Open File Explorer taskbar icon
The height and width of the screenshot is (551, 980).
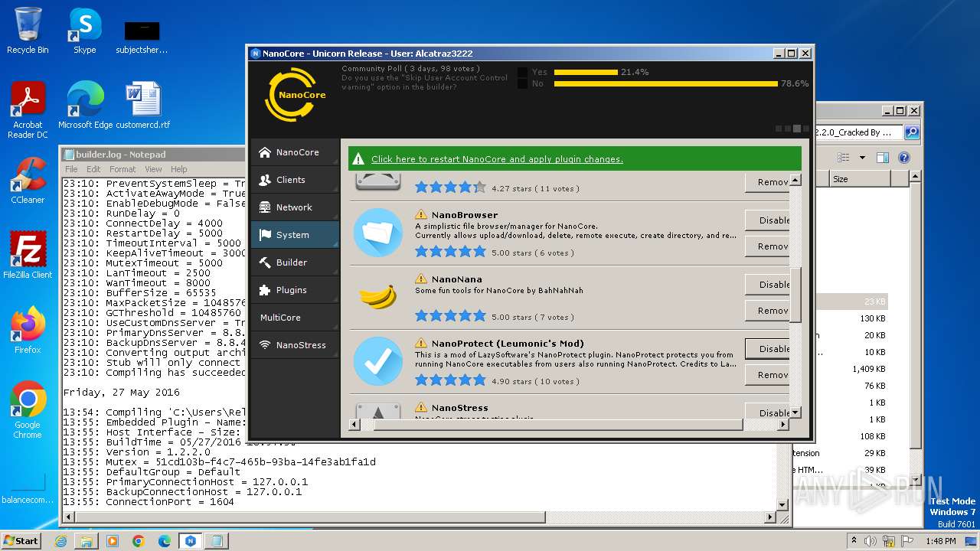(x=87, y=541)
